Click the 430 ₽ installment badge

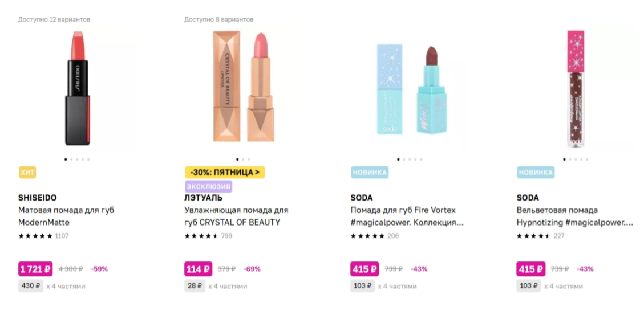point(31,286)
